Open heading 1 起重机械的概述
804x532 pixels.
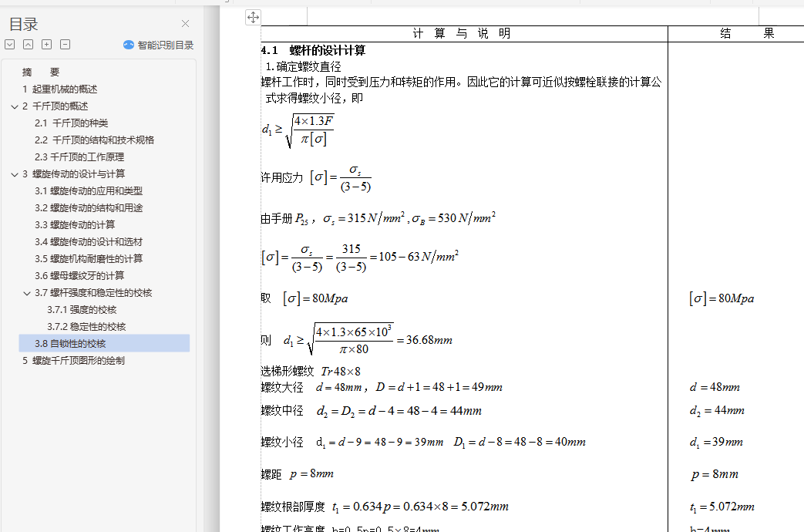pos(60,89)
